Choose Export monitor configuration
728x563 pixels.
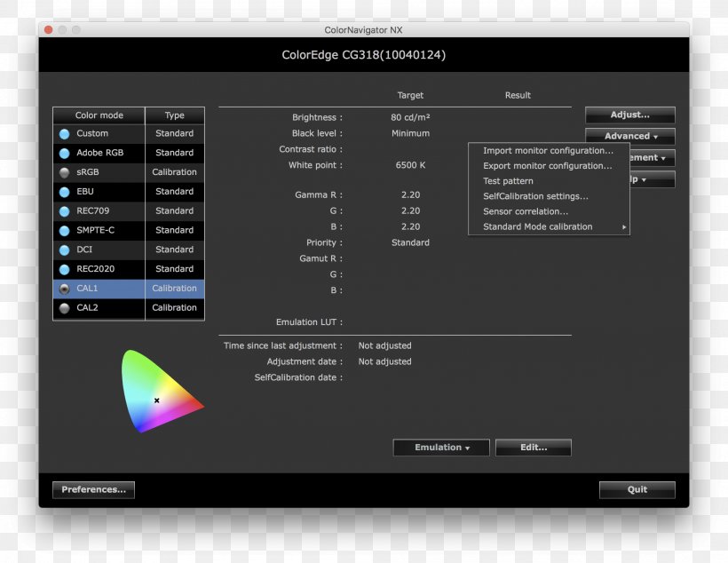click(x=549, y=166)
